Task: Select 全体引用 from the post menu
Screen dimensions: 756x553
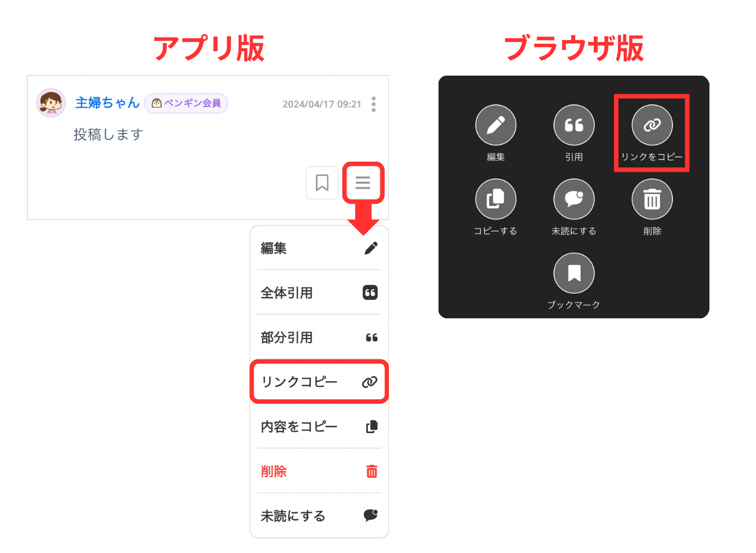Action: coord(319,293)
